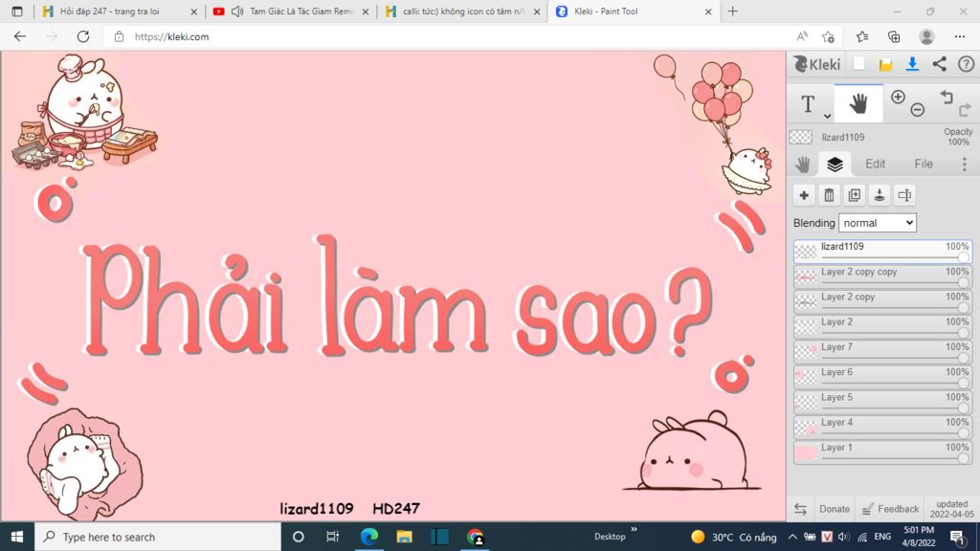Create a new blank image
The width and height of the screenshot is (980, 551).
click(x=859, y=64)
